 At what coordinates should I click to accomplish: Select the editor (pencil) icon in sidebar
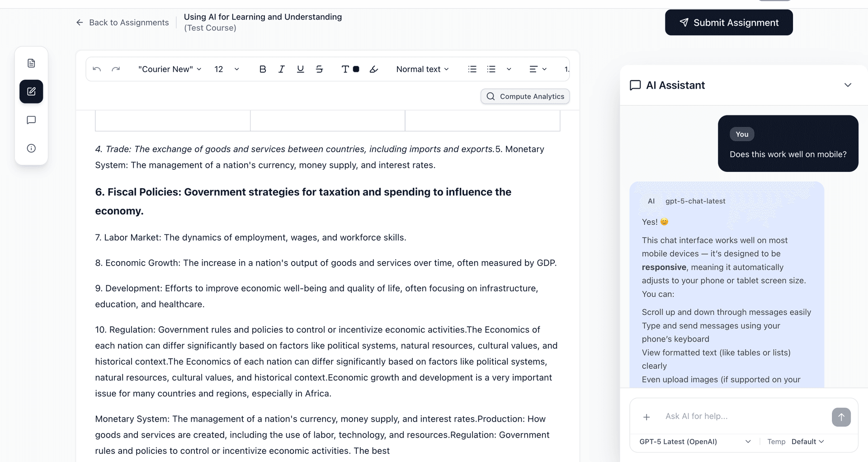tap(31, 91)
